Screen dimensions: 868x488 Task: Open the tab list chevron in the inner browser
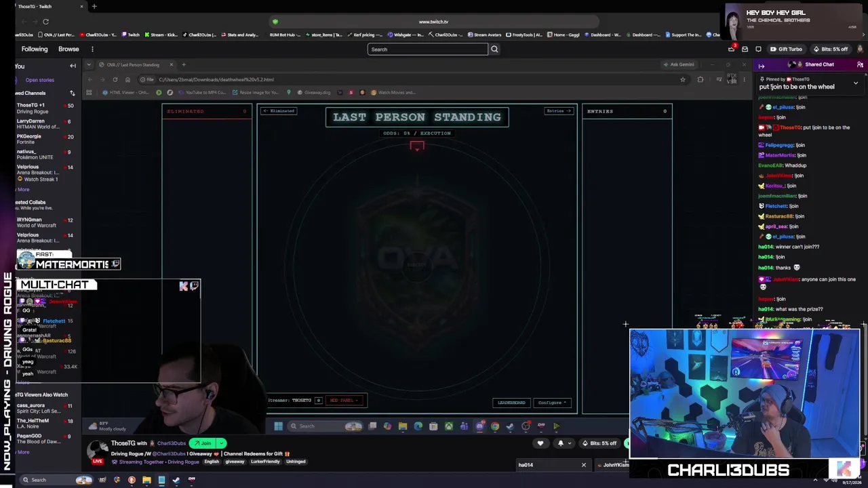[x=89, y=64]
